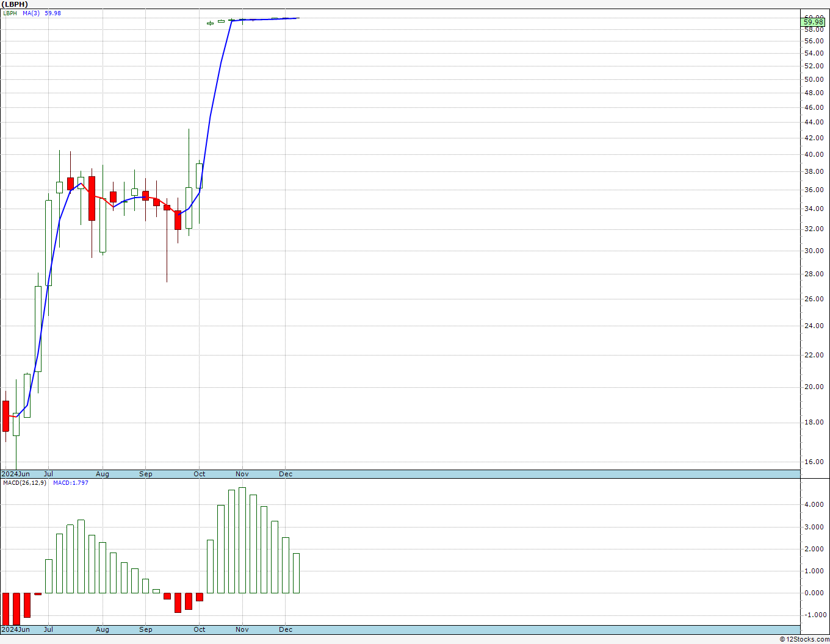Select the MA(3) indicator label
The width and height of the screenshot is (830, 644).
tap(31, 13)
